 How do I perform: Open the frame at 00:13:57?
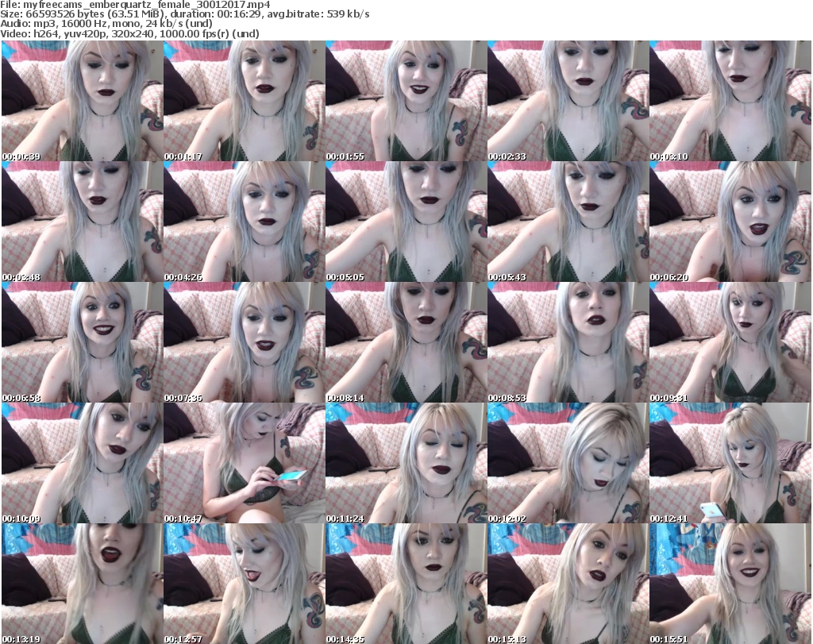point(245,584)
